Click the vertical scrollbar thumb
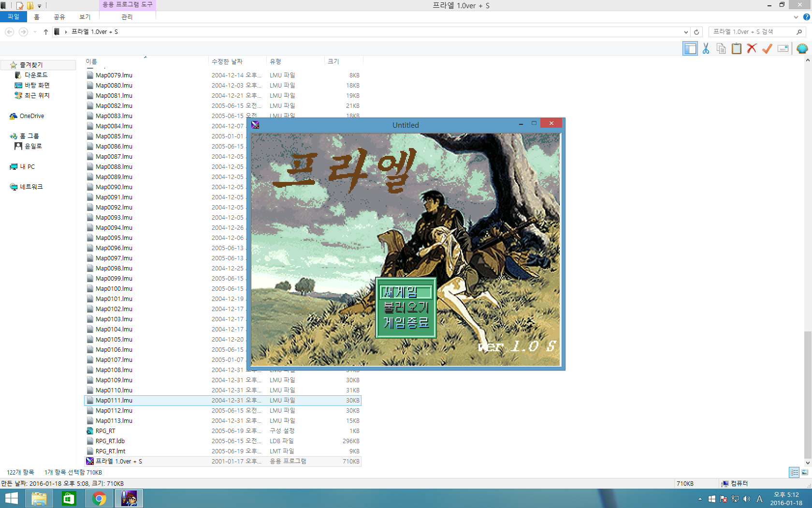 tap(808, 394)
